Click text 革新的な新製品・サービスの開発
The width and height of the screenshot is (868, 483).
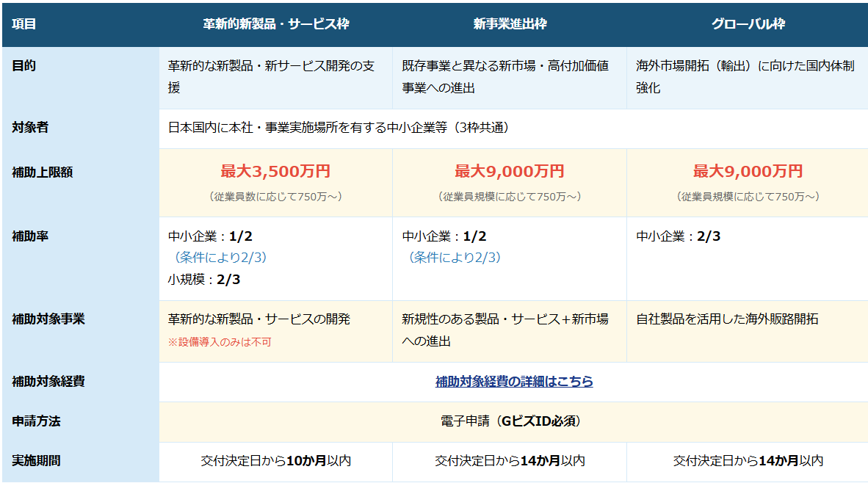point(259,319)
